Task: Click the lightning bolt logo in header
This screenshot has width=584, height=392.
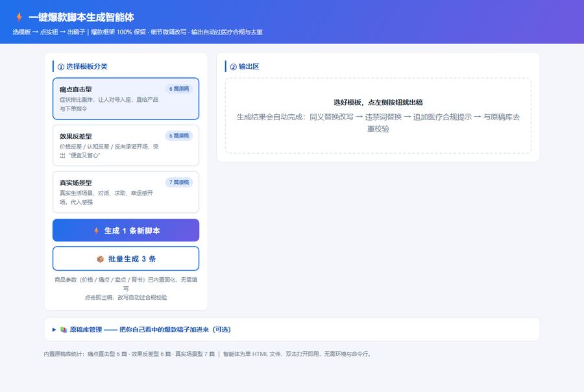Action: pyautogui.click(x=19, y=17)
